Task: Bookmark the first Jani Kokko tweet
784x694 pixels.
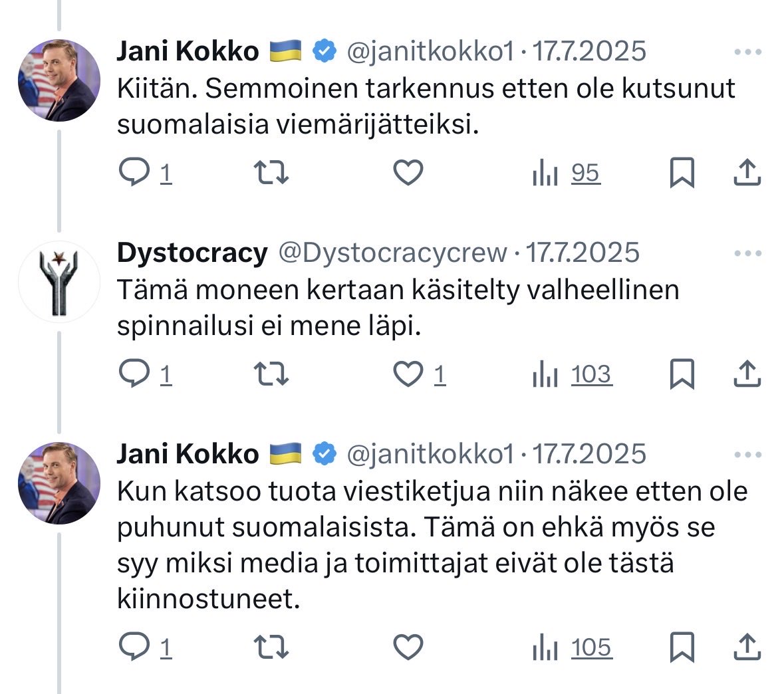Action: click(x=682, y=173)
